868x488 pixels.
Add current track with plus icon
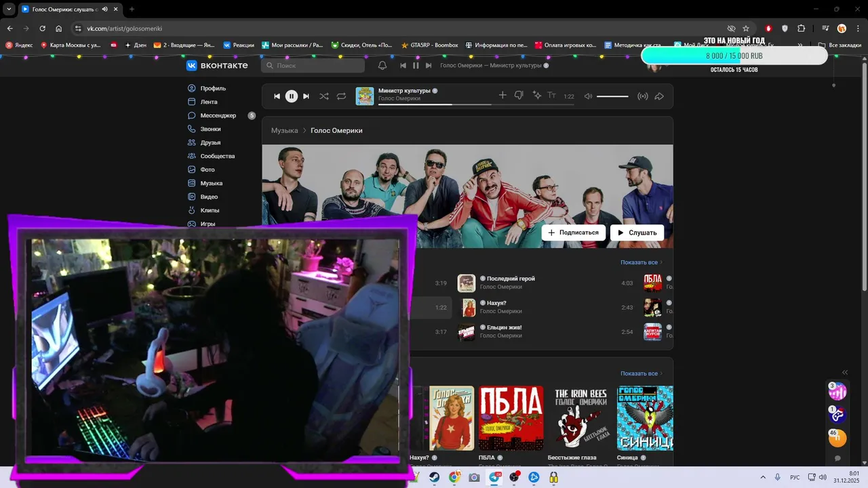pyautogui.click(x=502, y=96)
